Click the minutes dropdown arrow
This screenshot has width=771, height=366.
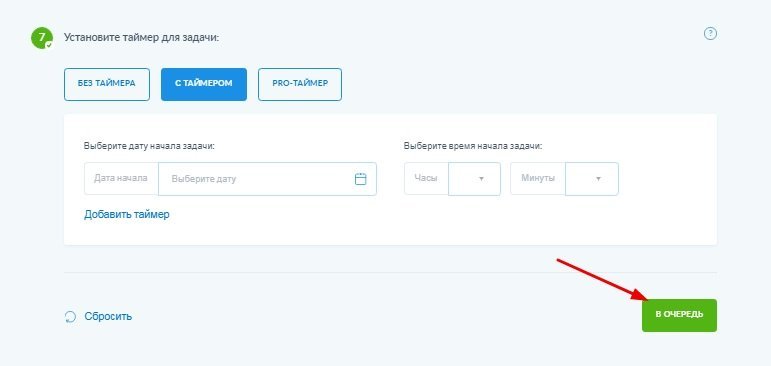pos(598,179)
